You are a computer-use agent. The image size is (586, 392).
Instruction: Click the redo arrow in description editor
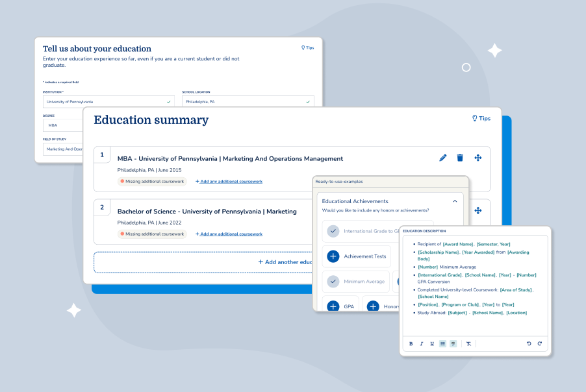pos(539,343)
